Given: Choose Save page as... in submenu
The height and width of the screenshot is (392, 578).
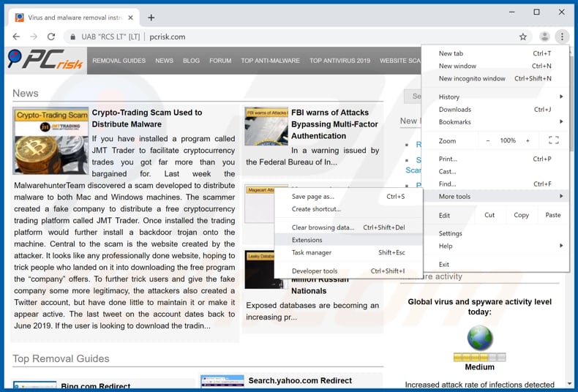Looking at the screenshot, I should pos(348,197).
